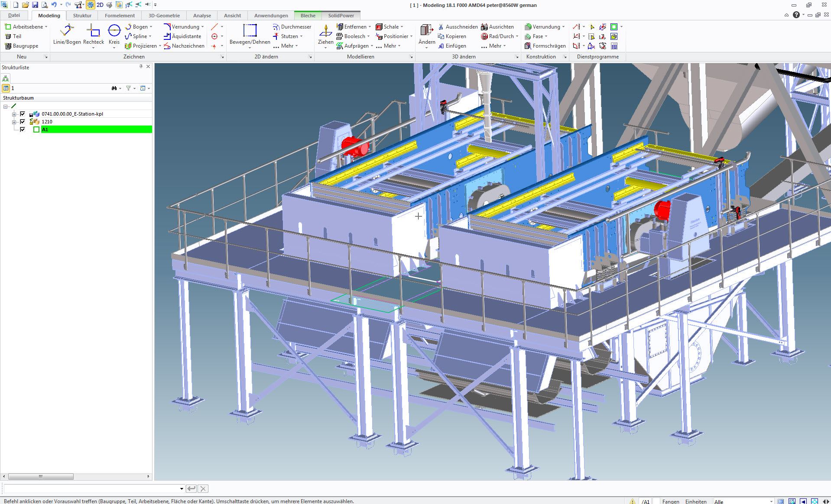Open the Arbeitsebene dropdown arrow
The height and width of the screenshot is (504, 831).
tap(46, 27)
